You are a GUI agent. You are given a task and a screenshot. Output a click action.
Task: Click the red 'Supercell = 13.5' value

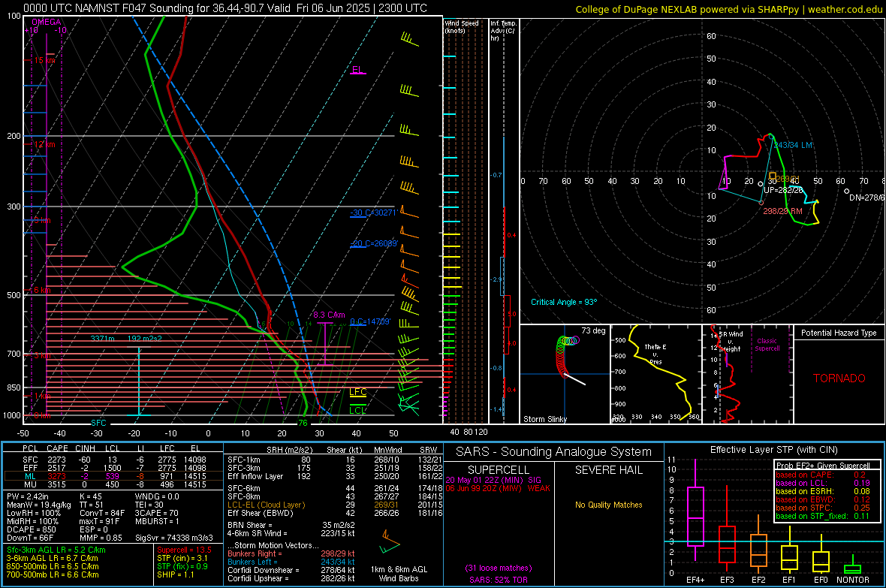point(184,550)
